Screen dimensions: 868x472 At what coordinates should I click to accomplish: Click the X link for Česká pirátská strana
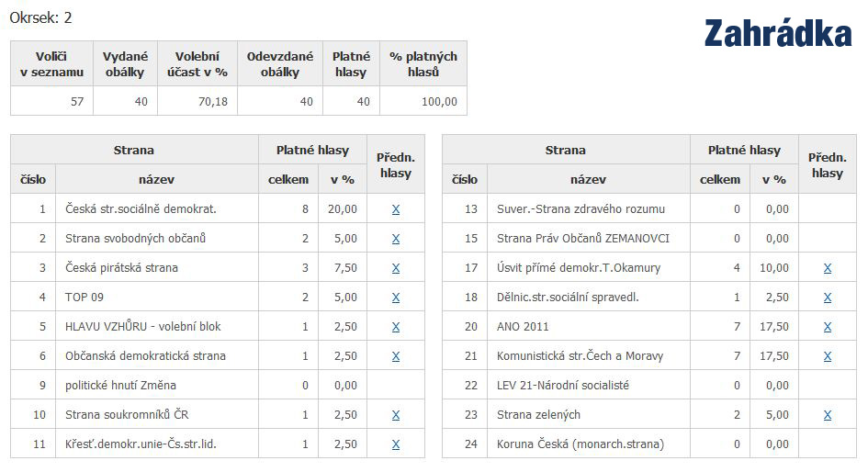tap(396, 268)
